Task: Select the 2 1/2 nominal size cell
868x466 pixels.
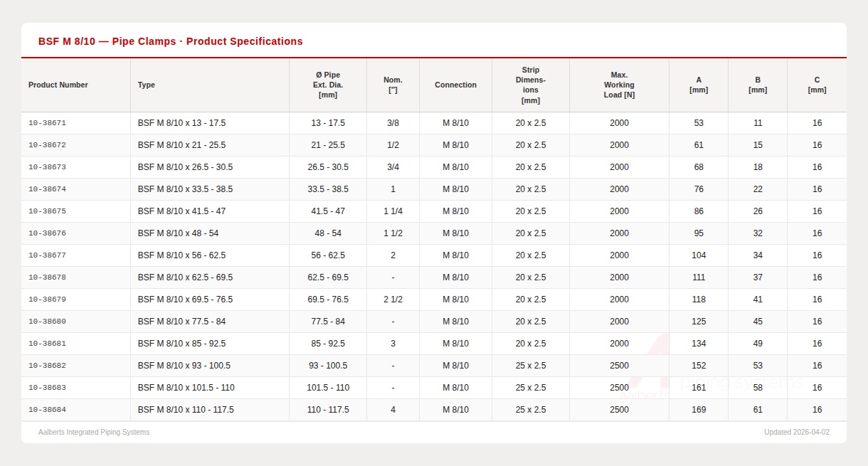Action: coord(393,300)
